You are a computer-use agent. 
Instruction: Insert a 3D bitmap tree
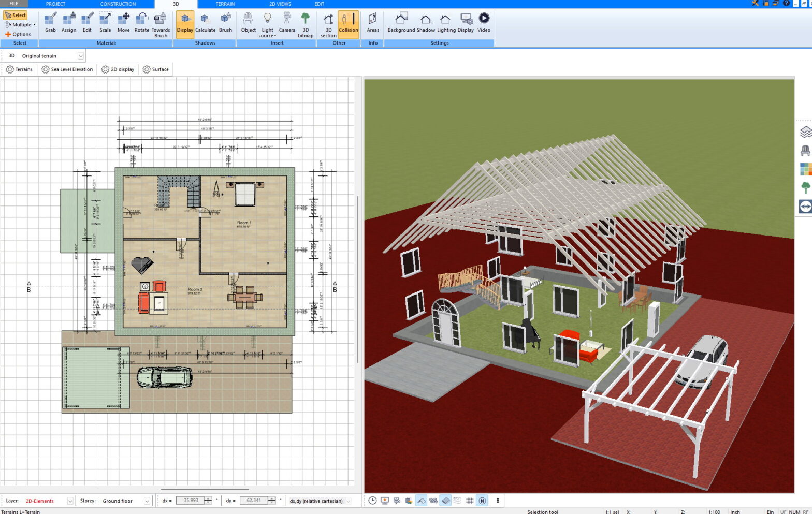coord(306,25)
